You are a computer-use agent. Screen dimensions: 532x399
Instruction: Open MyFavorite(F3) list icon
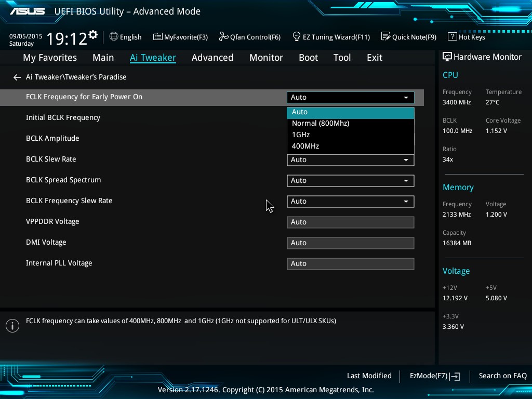pos(158,37)
